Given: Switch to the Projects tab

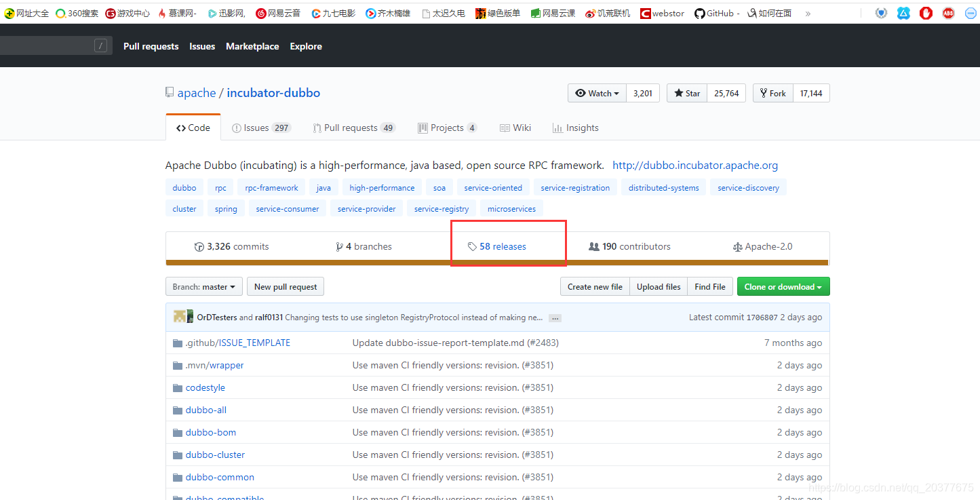Looking at the screenshot, I should [x=448, y=128].
